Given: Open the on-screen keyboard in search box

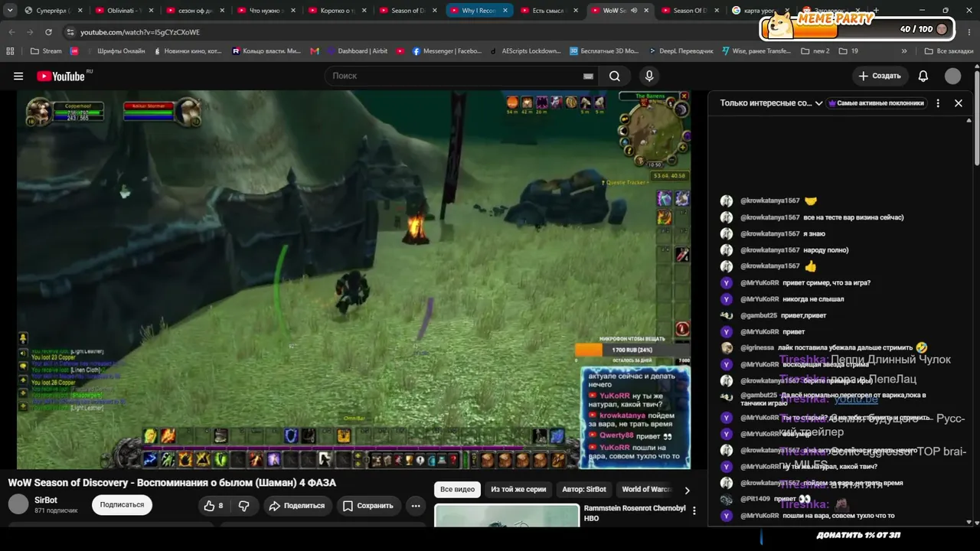Looking at the screenshot, I should (588, 76).
